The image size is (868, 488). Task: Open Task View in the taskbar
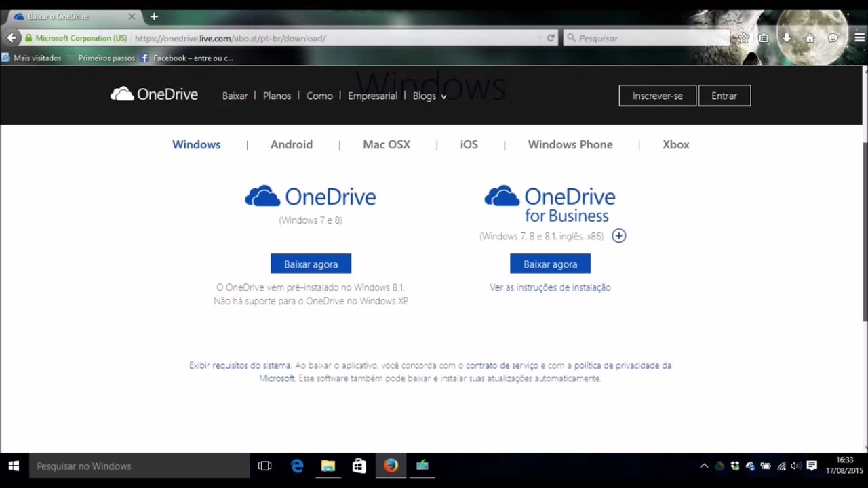click(265, 466)
